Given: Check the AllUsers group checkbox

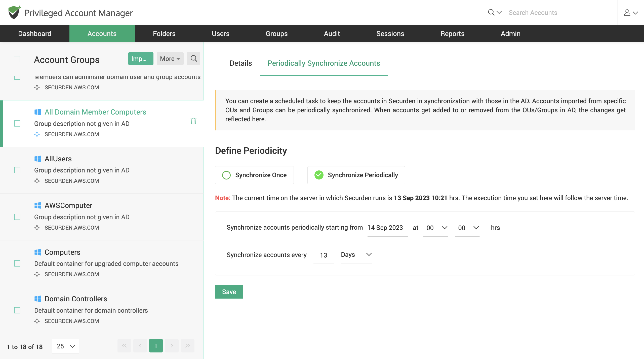Looking at the screenshot, I should click(x=17, y=170).
